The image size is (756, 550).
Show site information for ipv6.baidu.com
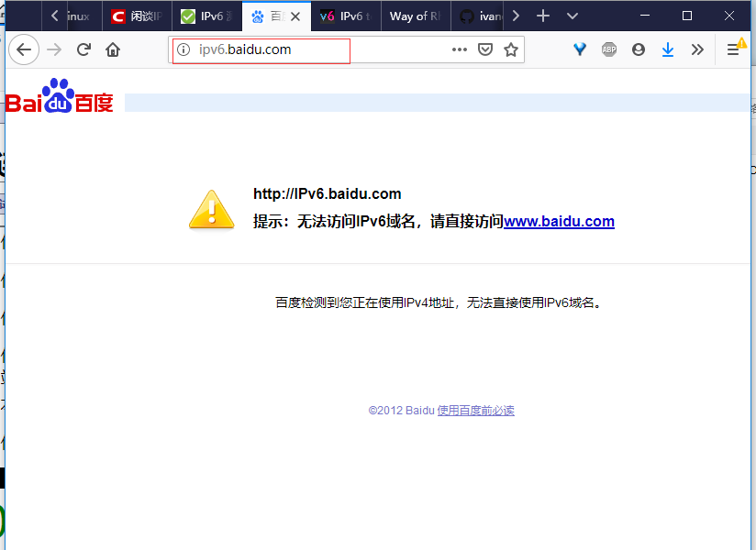click(183, 49)
